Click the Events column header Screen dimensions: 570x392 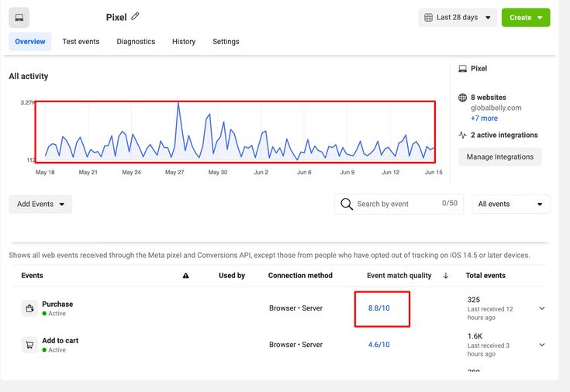point(32,275)
